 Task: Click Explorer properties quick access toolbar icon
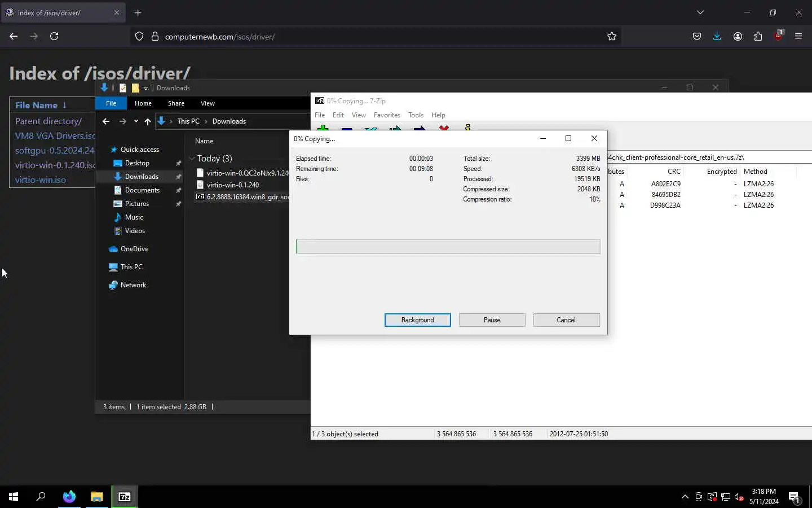(x=123, y=88)
